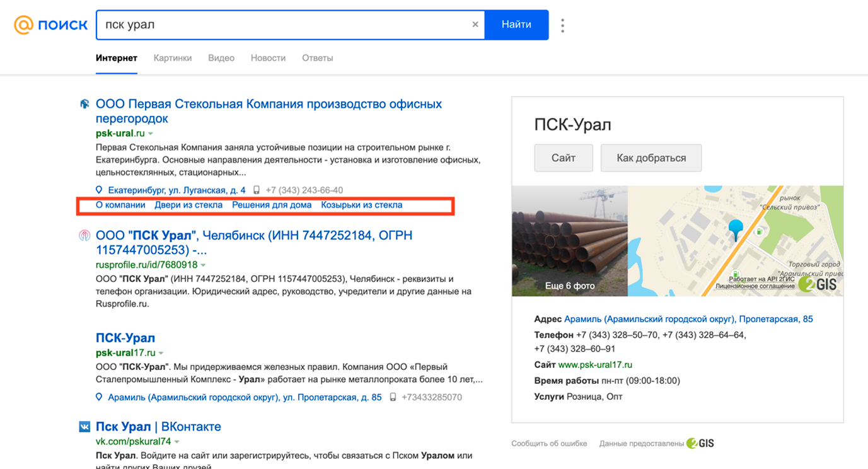Open the ПСК-Урал search result title

pyautogui.click(x=125, y=338)
